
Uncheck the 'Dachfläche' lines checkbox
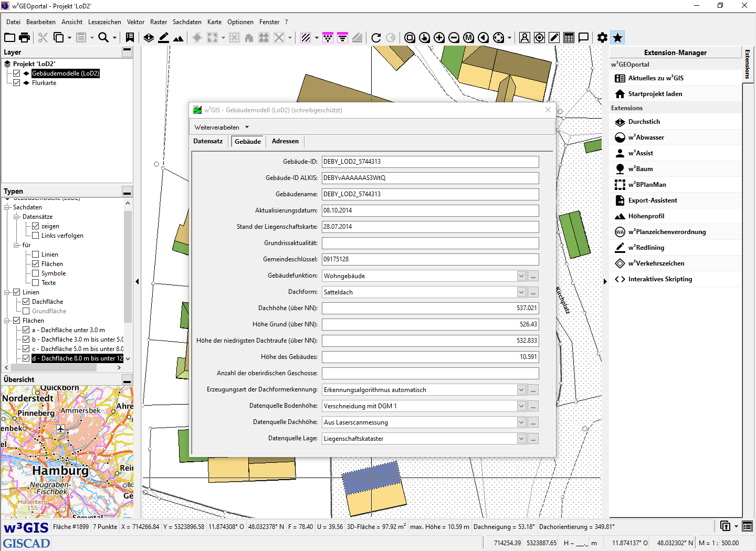26,302
